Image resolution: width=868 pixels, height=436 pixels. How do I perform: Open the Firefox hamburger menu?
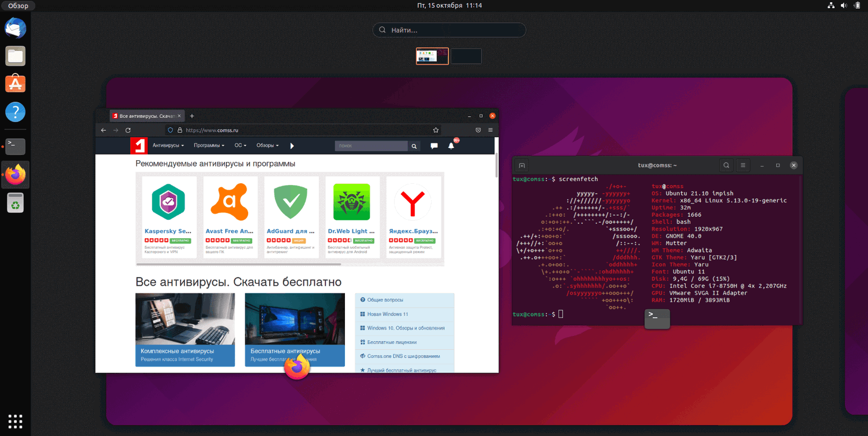coord(490,130)
